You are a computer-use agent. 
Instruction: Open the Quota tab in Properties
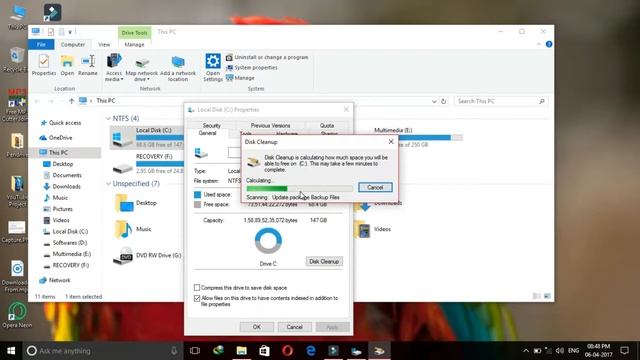(x=327, y=126)
